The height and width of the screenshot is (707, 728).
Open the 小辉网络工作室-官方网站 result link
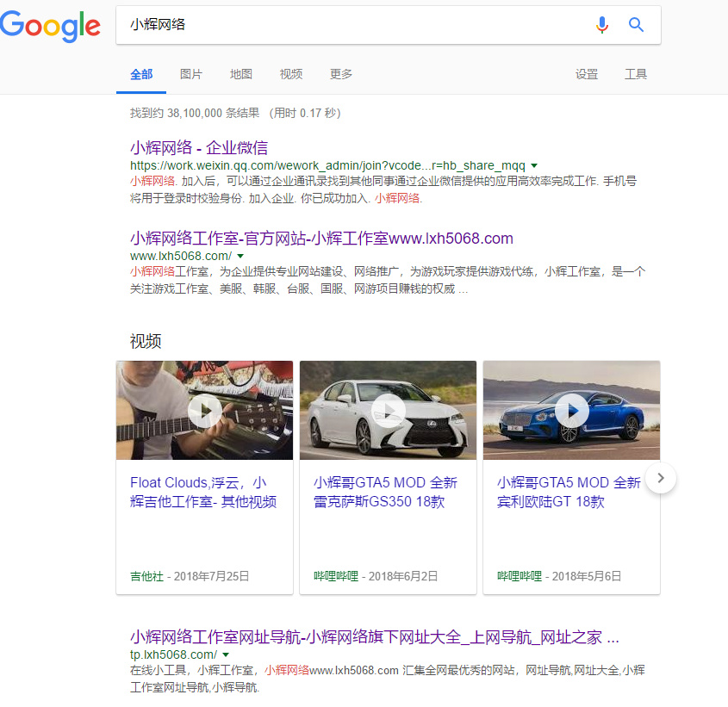(321, 239)
